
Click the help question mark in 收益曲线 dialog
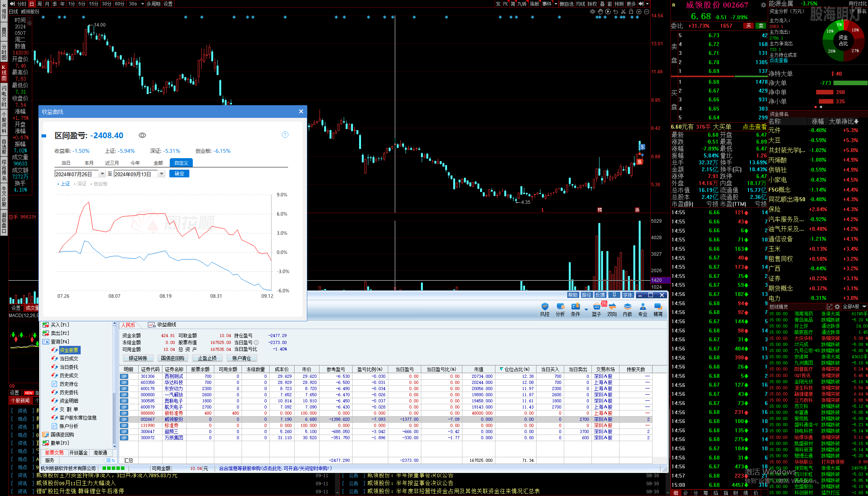pos(285,134)
